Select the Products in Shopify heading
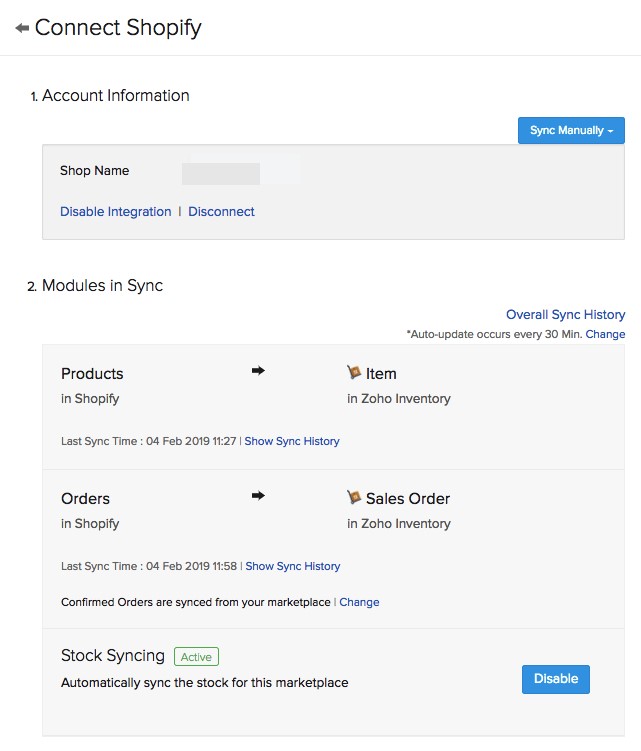 tap(92, 374)
